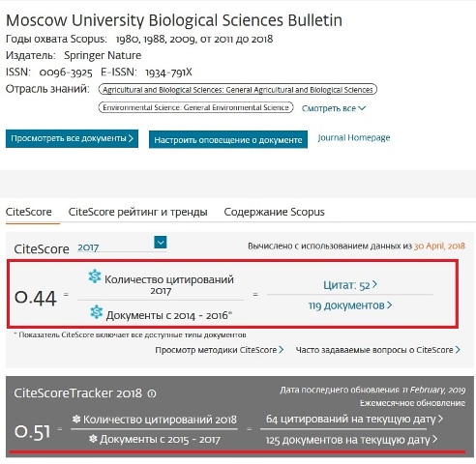This screenshot has width=476, height=464.
Task: Open Просмотр методики CiteScore link
Action: tap(219, 350)
